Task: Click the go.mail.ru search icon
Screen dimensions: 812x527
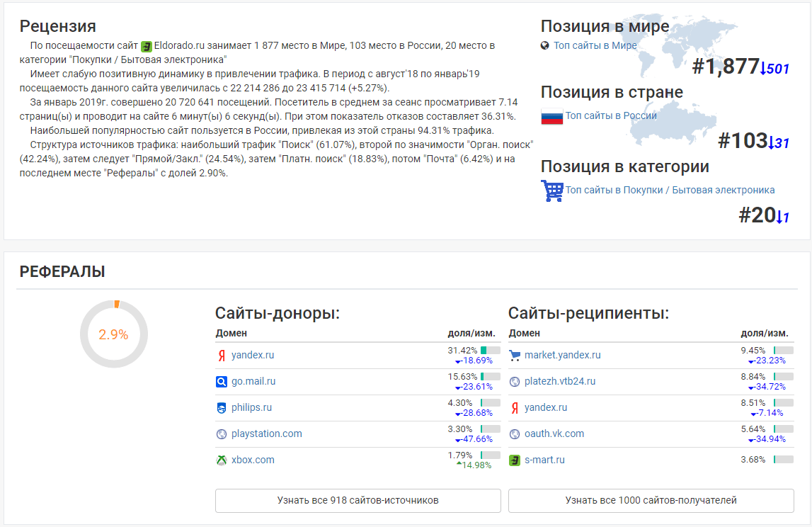Action: pos(222,382)
